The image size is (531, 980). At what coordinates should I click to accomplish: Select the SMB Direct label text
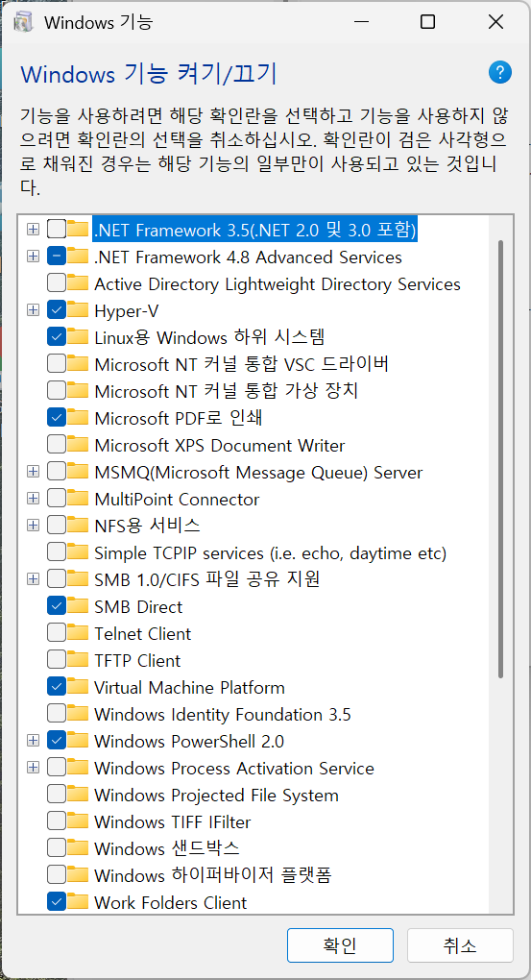coord(138,607)
